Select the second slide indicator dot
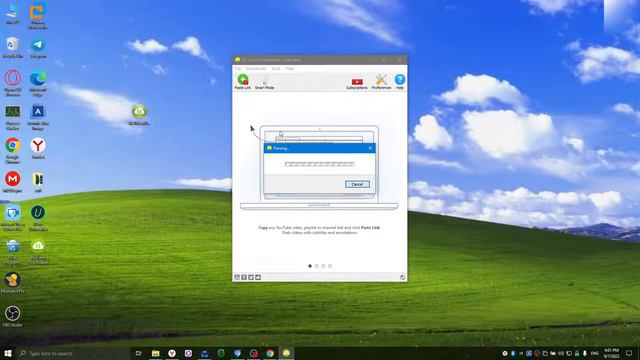 (316, 266)
